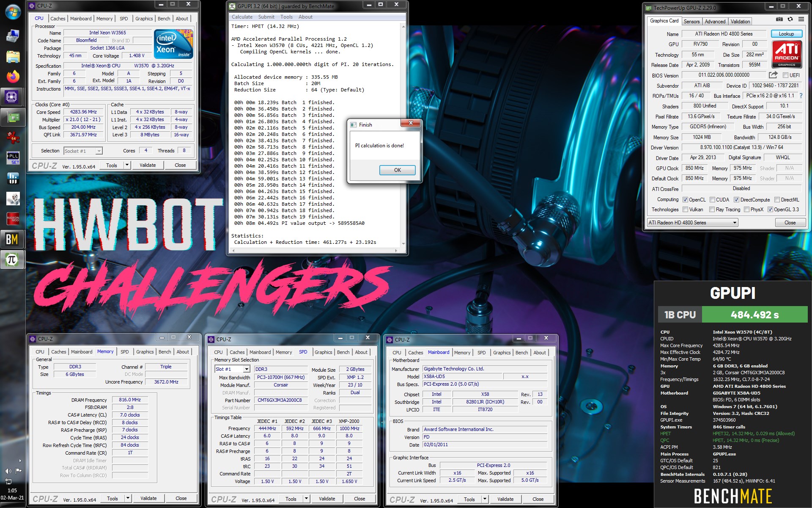Take GPU-Z screenshot with camera icon
This screenshot has width=812, height=508.
coord(779,19)
